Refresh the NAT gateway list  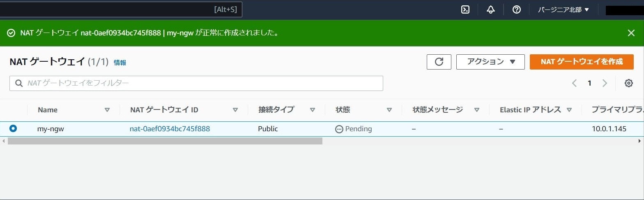pyautogui.click(x=439, y=62)
